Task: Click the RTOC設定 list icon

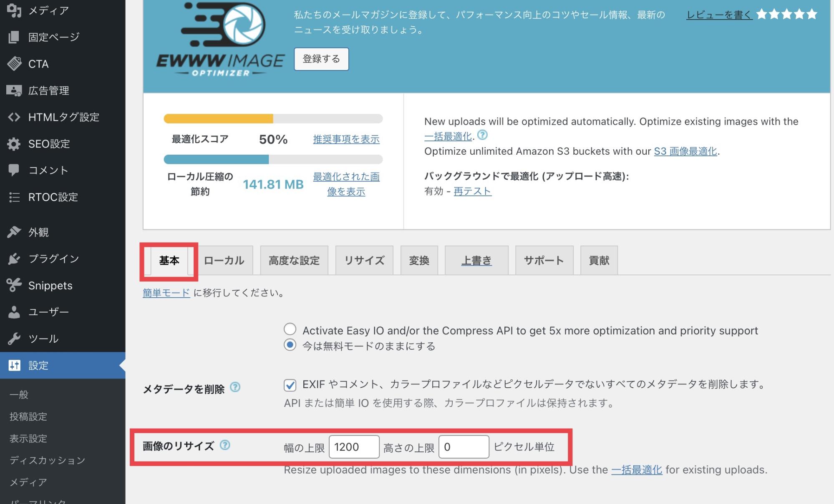Action: pos(14,197)
